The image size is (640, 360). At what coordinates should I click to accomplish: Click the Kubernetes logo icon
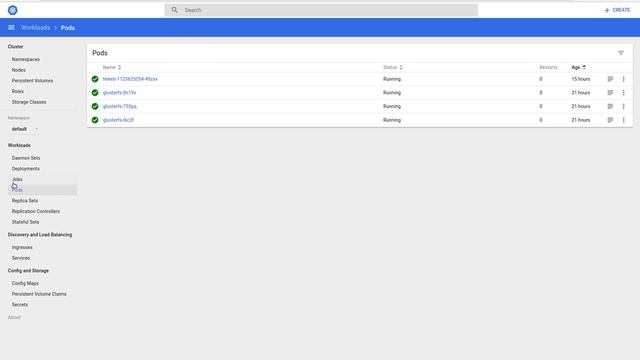(13, 10)
